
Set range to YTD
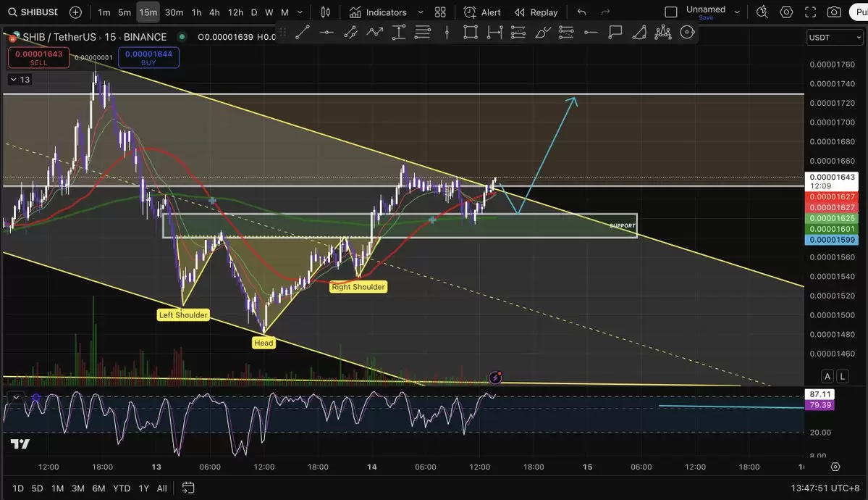tap(121, 488)
